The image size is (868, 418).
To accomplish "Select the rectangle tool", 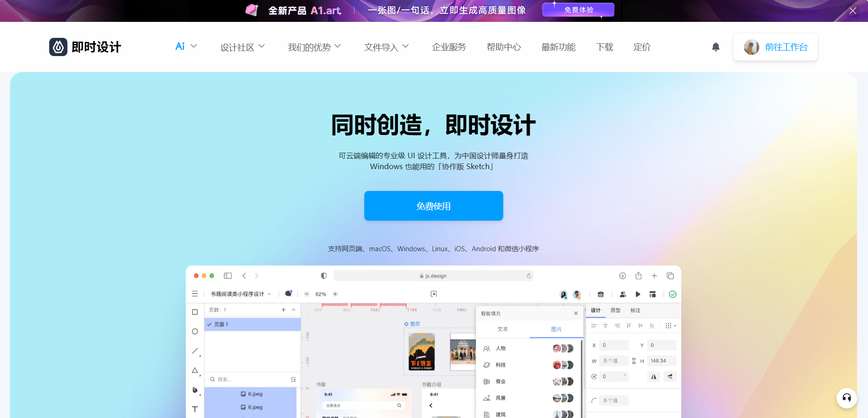I will 195,312.
